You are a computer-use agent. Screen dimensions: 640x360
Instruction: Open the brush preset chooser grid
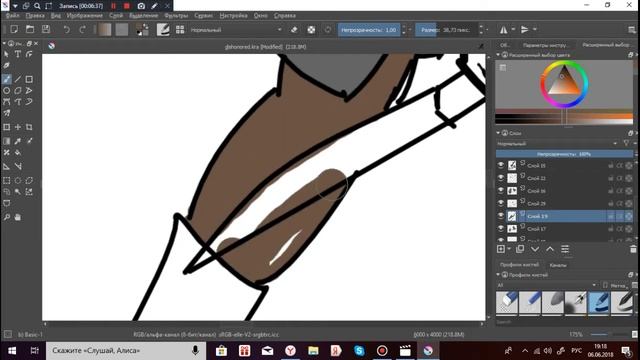[180, 29]
